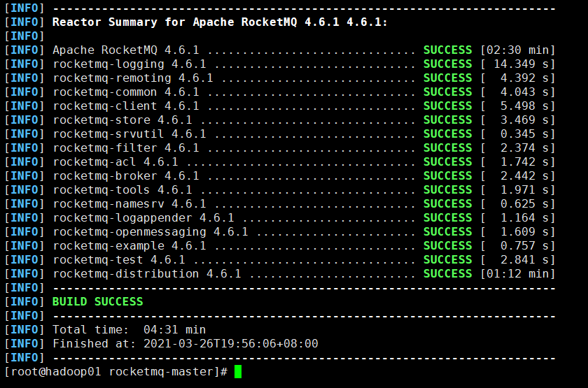This screenshot has height=388, width=588.
Task: Click the 'rocketmq-acl 4.6.1' text
Action: [x=115, y=161]
